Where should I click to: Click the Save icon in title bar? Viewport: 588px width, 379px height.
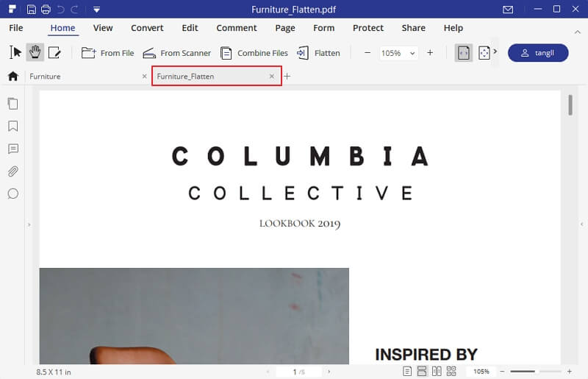pos(32,10)
